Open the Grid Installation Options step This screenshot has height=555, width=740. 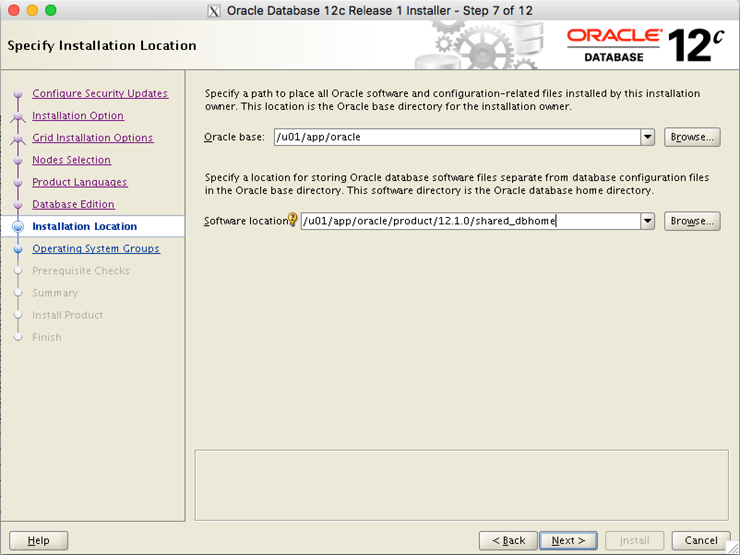(x=92, y=138)
